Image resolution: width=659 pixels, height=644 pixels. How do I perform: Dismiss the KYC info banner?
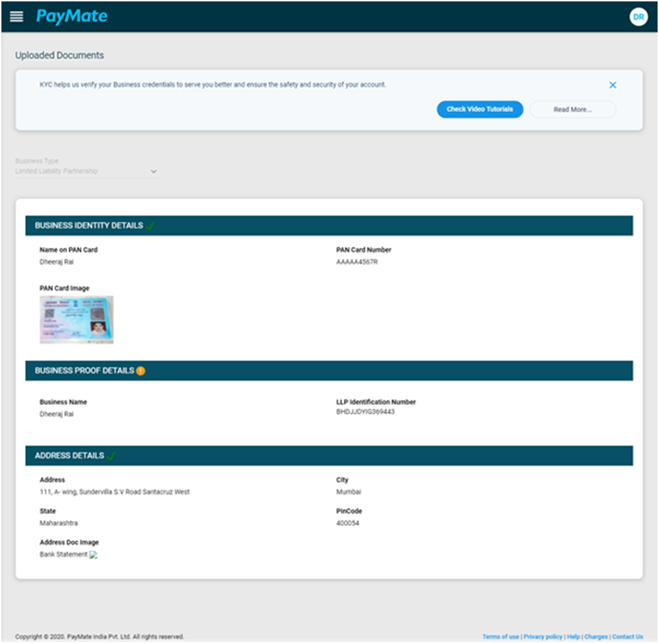pos(612,85)
